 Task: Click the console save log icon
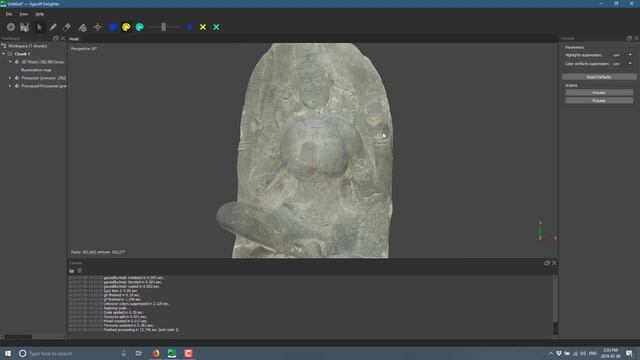pyautogui.click(x=72, y=271)
